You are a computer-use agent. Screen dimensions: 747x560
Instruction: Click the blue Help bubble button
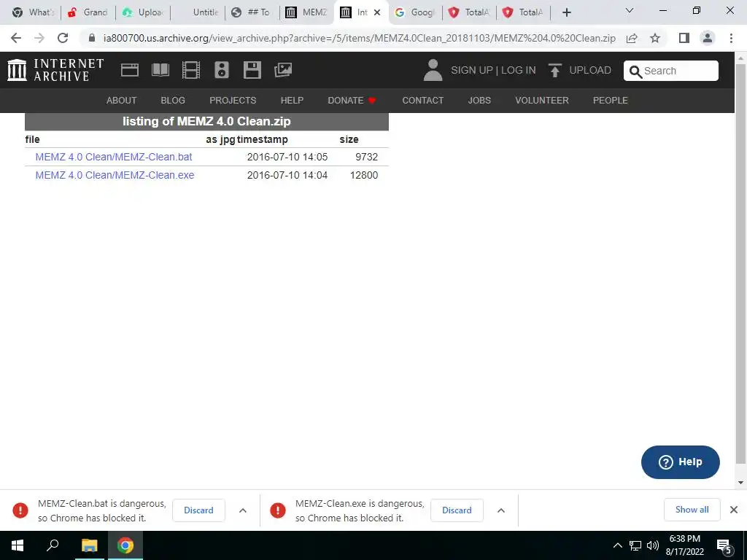point(681,462)
